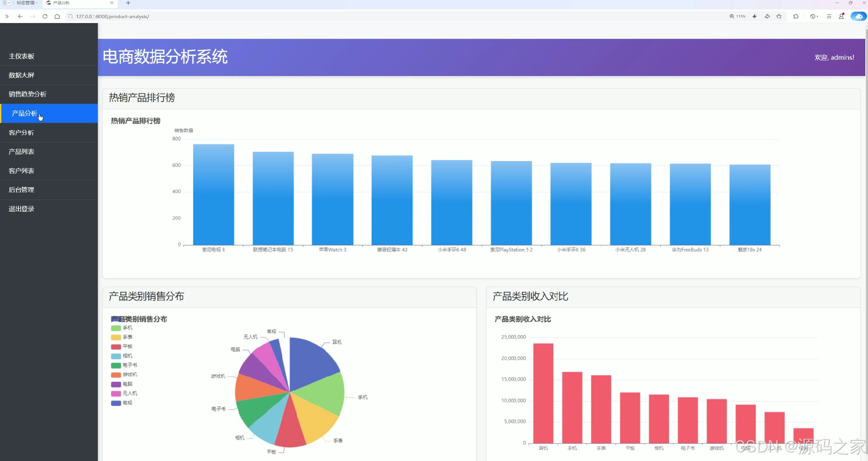Toggle 游戏机 legend item in pie chart

tap(124, 375)
